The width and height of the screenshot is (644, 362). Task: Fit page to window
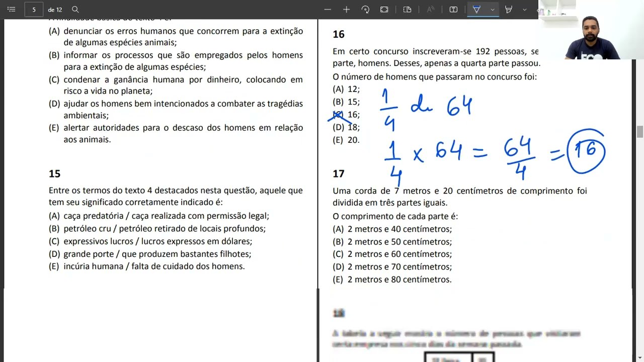pos(384,10)
